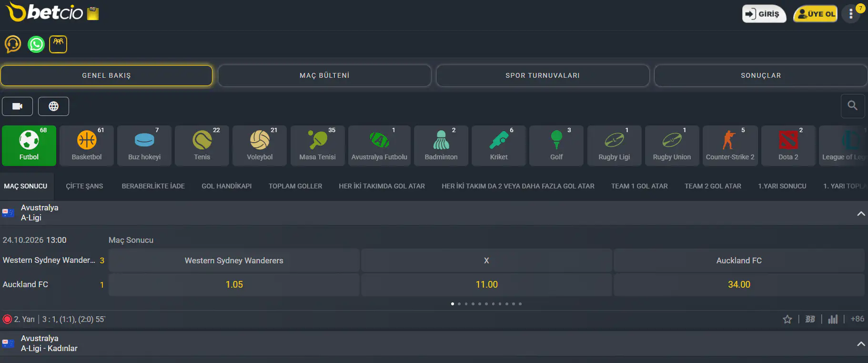Select the TOPLAM GOLLER market tab
Image resolution: width=868 pixels, height=363 pixels.
pos(295,186)
